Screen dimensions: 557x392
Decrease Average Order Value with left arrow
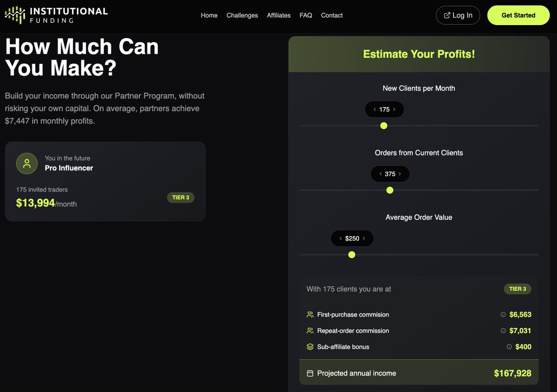pos(341,238)
